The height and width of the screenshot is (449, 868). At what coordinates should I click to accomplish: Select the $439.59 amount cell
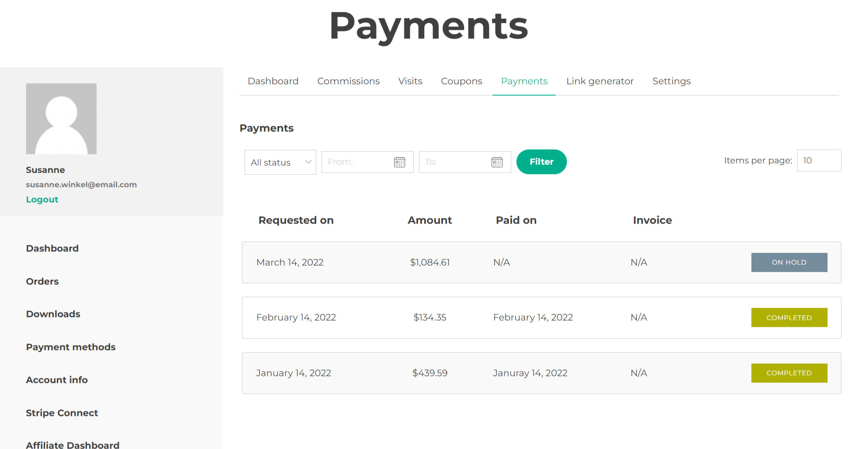pyautogui.click(x=430, y=373)
